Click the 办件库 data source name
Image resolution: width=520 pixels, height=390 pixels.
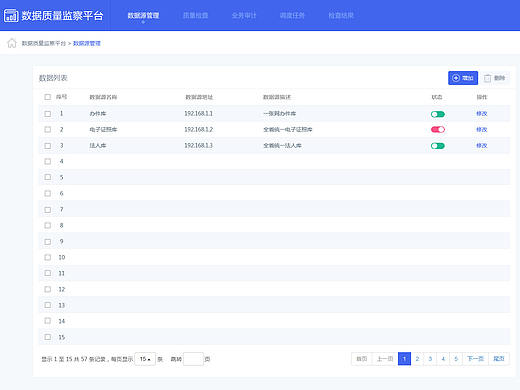(98, 114)
